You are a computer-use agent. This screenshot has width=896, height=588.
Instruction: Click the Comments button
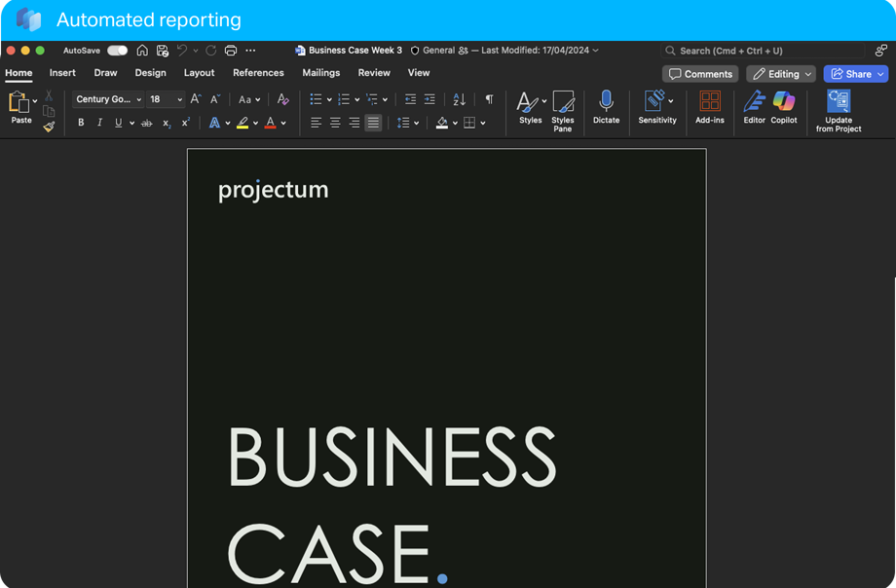point(700,74)
